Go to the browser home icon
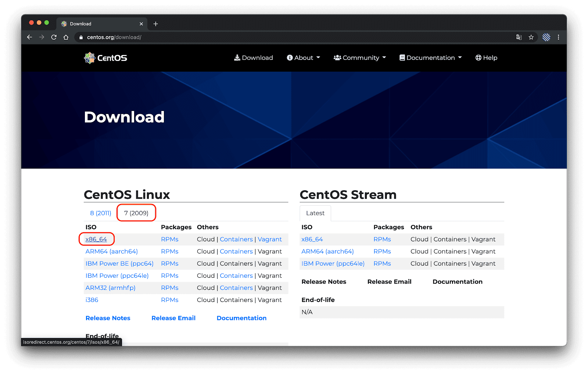The height and width of the screenshot is (374, 588). 66,37
